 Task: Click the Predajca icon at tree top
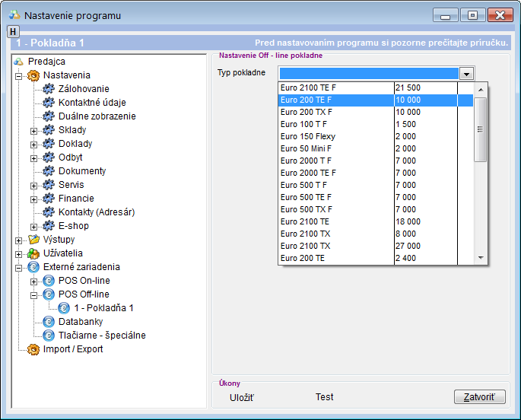(19, 62)
